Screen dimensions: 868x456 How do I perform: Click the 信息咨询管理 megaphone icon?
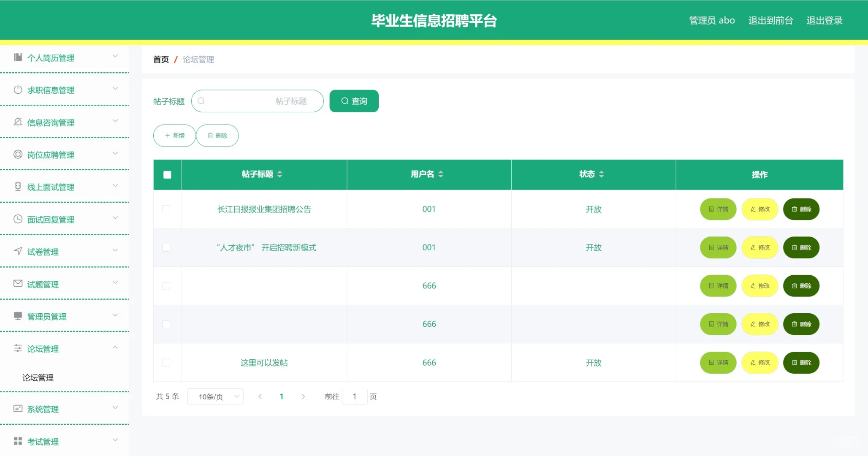18,122
